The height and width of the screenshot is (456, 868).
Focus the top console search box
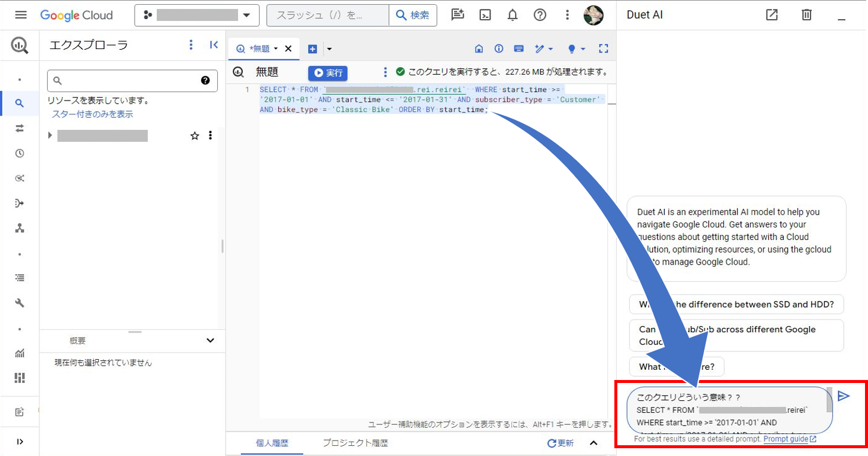pyautogui.click(x=328, y=15)
